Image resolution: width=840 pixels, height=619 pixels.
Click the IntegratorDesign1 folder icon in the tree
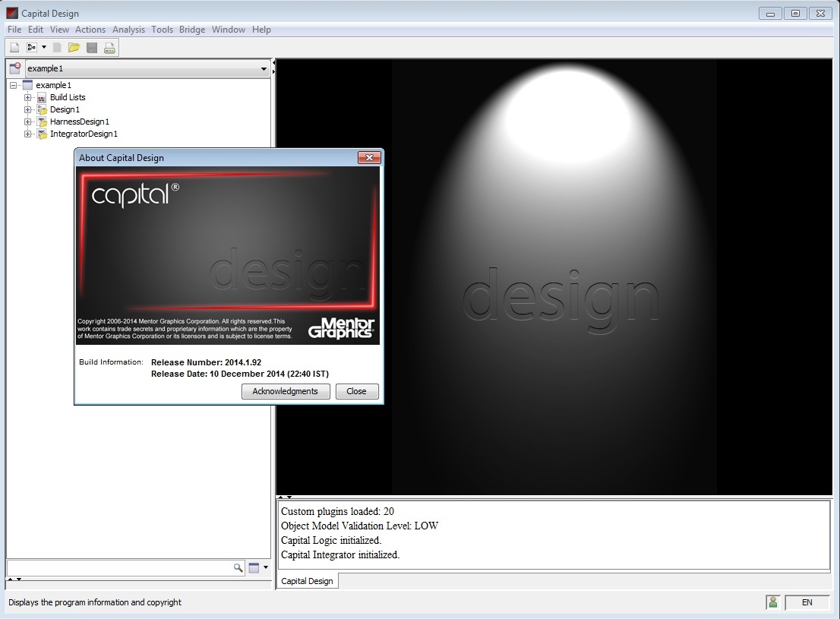42,134
